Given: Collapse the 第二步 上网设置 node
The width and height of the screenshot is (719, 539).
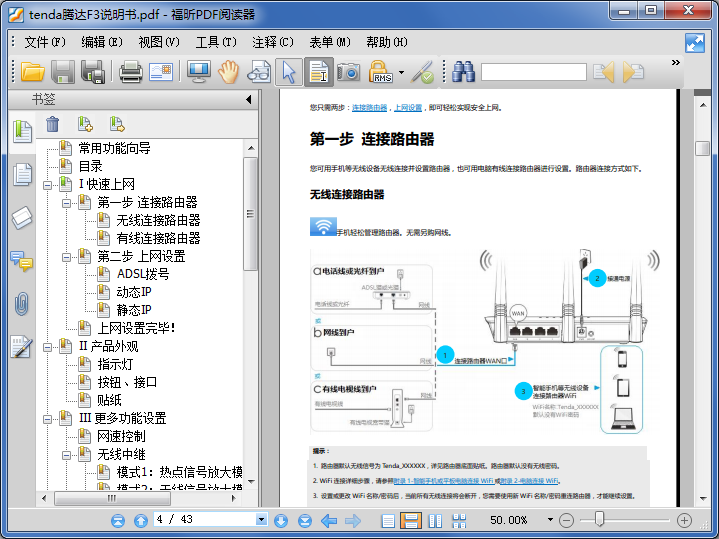Looking at the screenshot, I should tap(66, 257).
